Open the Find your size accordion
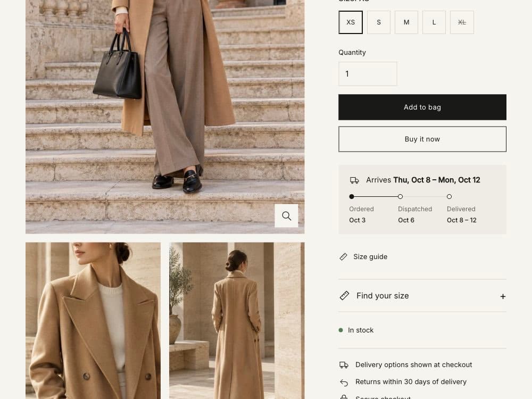Image resolution: width=532 pixels, height=399 pixels. (422, 296)
